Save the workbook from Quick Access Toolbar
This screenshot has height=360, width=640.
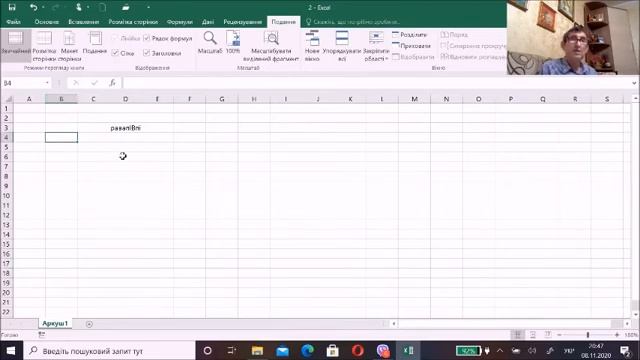coord(12,7)
